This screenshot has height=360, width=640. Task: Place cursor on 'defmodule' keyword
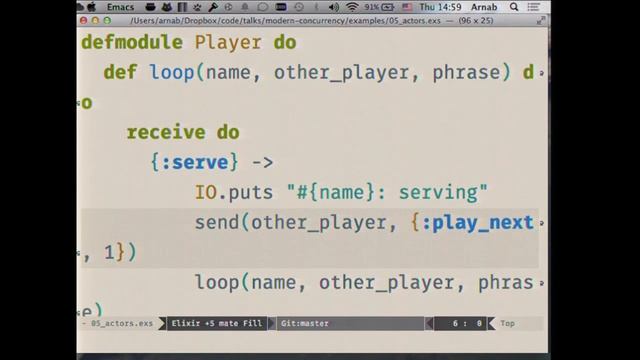[132, 42]
